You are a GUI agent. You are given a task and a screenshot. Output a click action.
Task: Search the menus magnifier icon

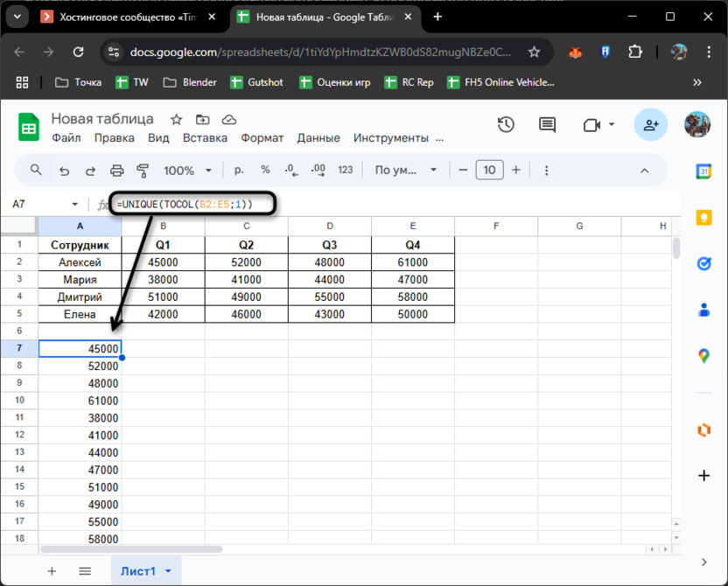[36, 171]
